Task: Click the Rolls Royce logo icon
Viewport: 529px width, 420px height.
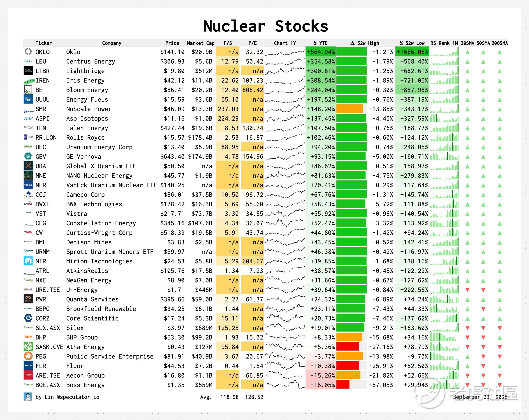Action: [28, 137]
